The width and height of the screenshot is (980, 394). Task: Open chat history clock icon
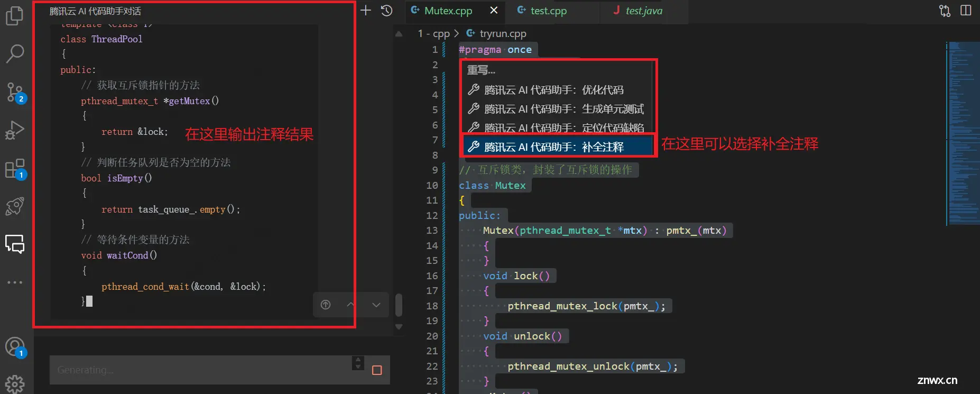[386, 10]
